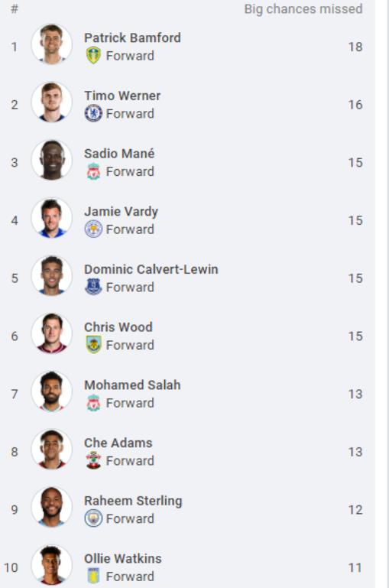Click the Leicester City crest under Jamie Vardy
This screenshot has height=588, width=389.
93,229
